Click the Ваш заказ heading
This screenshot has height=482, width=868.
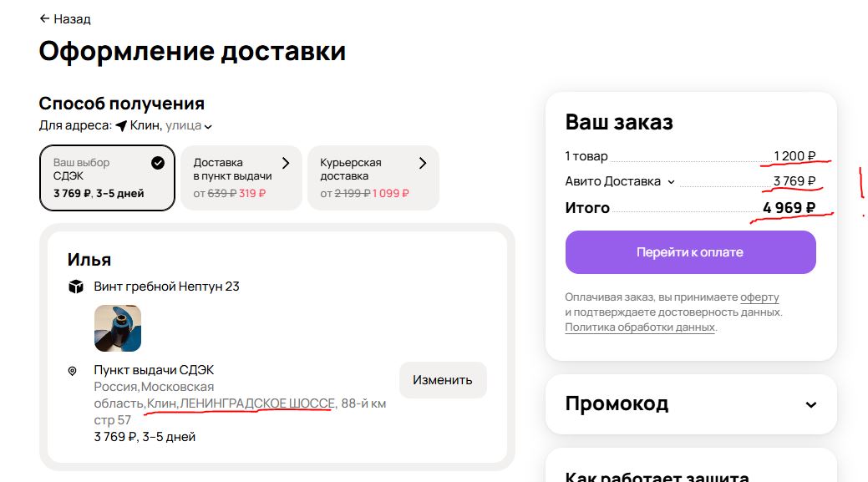619,122
